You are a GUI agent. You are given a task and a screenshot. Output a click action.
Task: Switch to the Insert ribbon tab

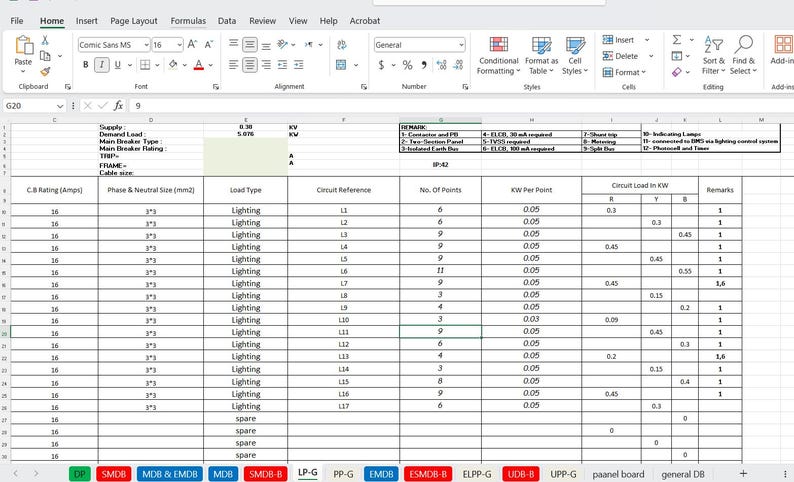[87, 21]
